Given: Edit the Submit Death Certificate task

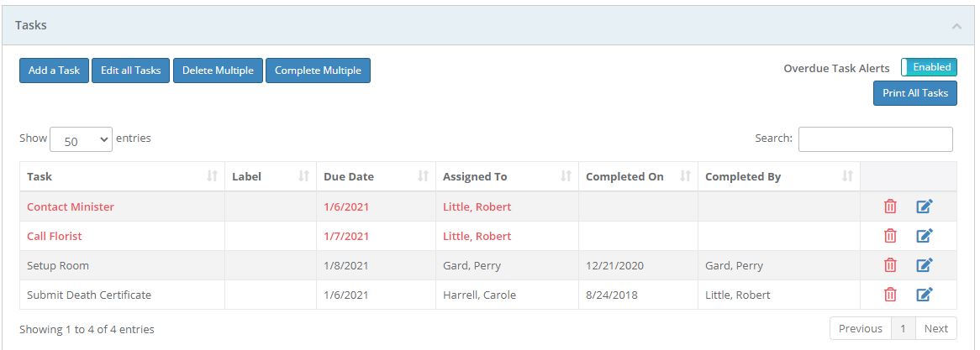Looking at the screenshot, I should tap(924, 295).
